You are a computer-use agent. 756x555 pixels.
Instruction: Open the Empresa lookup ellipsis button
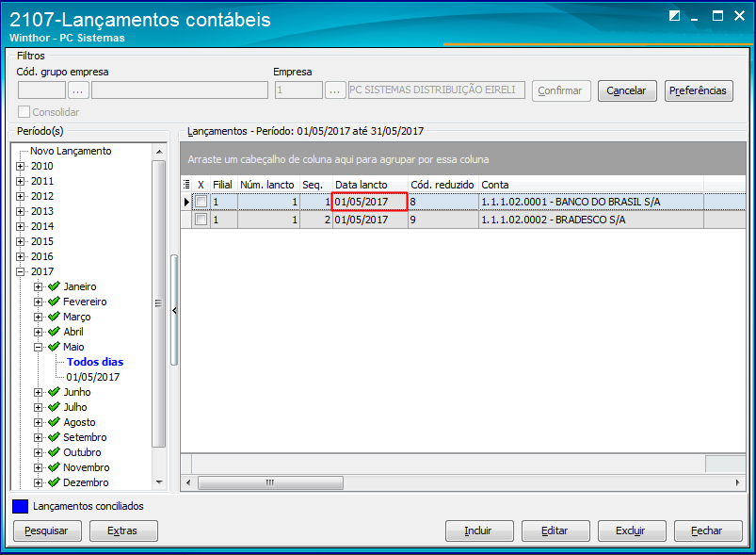pyautogui.click(x=334, y=90)
